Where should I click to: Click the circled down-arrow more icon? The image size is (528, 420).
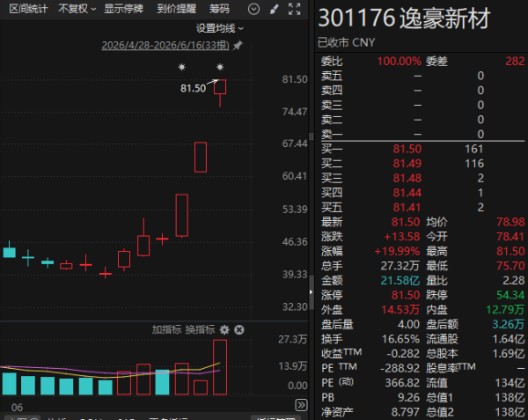(253, 9)
